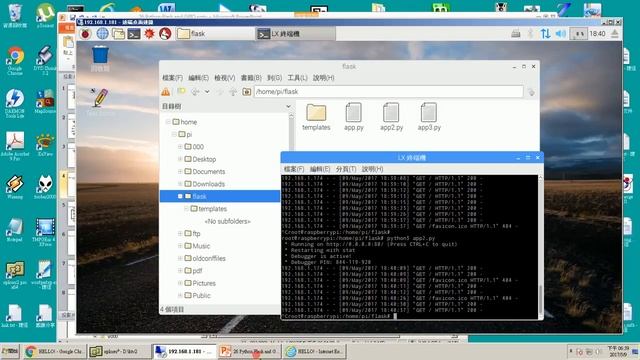Launch the web browser globe icon

click(x=102, y=34)
